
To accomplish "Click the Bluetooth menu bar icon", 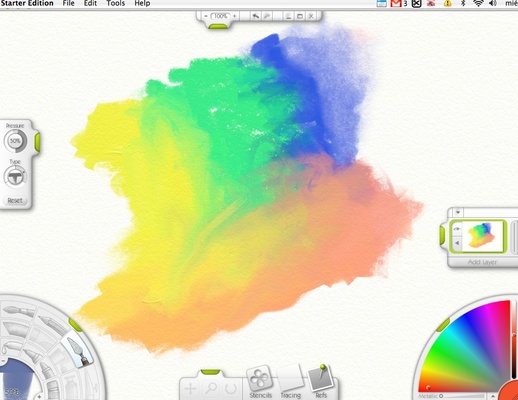I will point(463,3).
